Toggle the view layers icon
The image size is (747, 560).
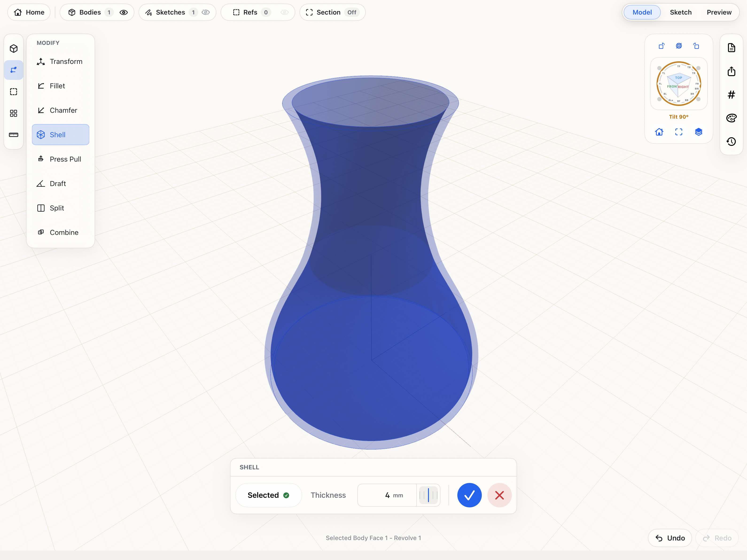(698, 132)
